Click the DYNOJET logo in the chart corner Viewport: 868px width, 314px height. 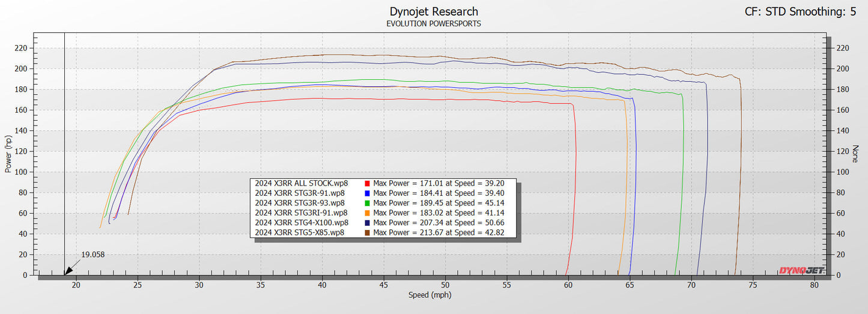(802, 270)
